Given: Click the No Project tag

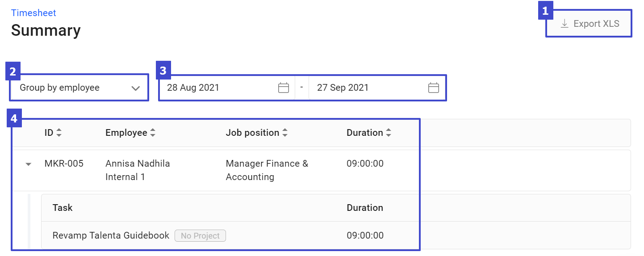Looking at the screenshot, I should pos(200,236).
